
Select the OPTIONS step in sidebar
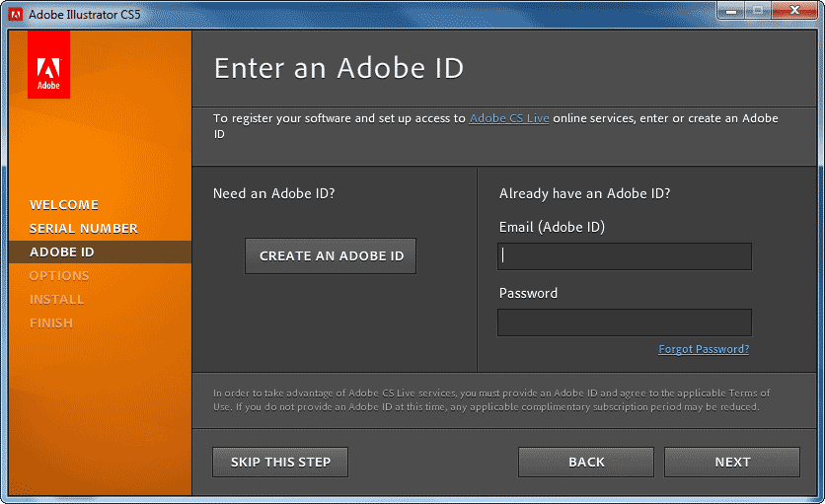[59, 276]
